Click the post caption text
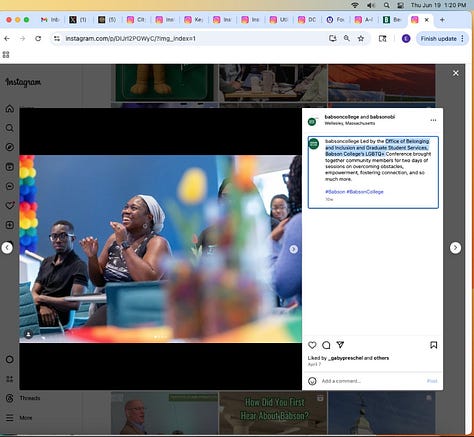This screenshot has width=474, height=437. [378, 160]
